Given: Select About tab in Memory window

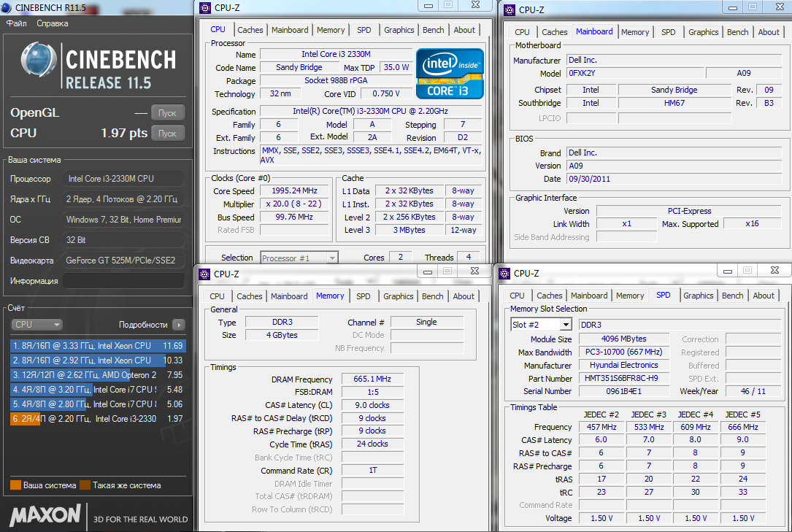Looking at the screenshot, I should tap(464, 296).
